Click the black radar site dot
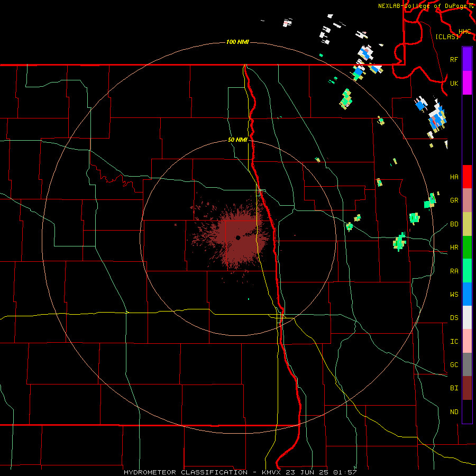The width and height of the screenshot is (476, 476). [238, 237]
